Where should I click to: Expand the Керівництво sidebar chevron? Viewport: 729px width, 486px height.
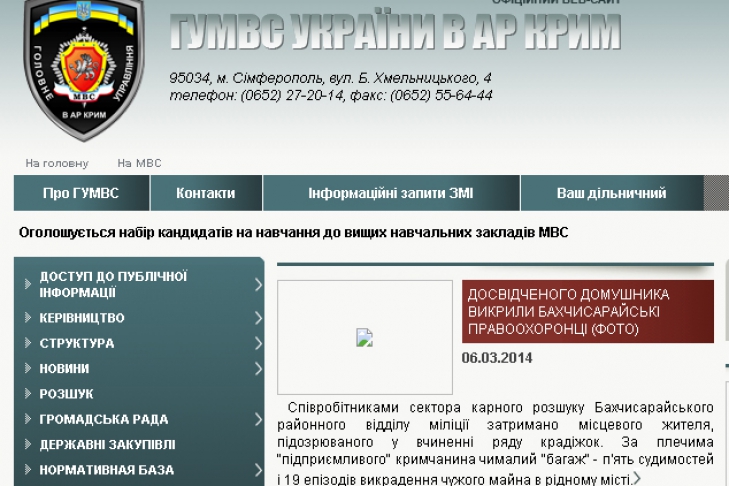tap(258, 318)
